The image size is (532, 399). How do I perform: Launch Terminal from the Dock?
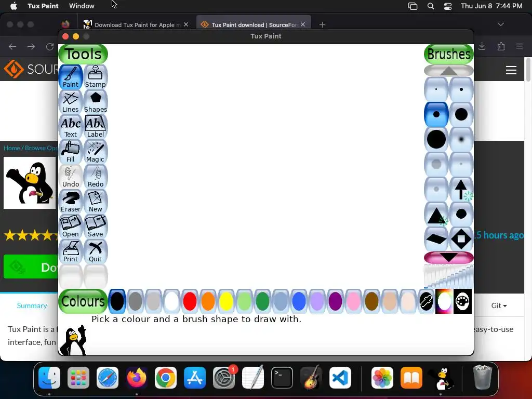point(282,378)
